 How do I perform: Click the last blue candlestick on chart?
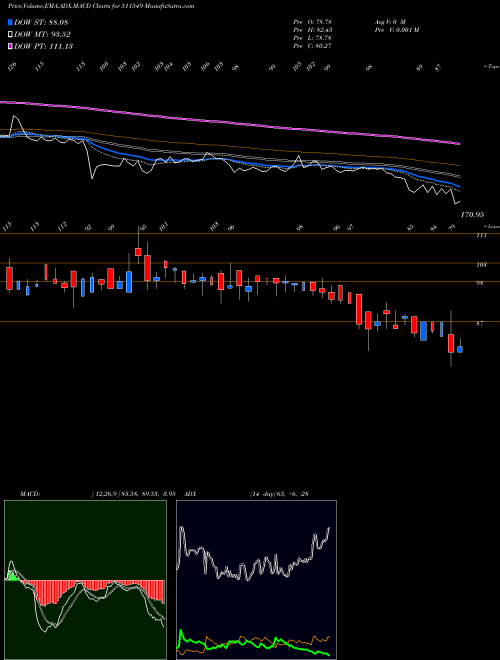point(460,349)
